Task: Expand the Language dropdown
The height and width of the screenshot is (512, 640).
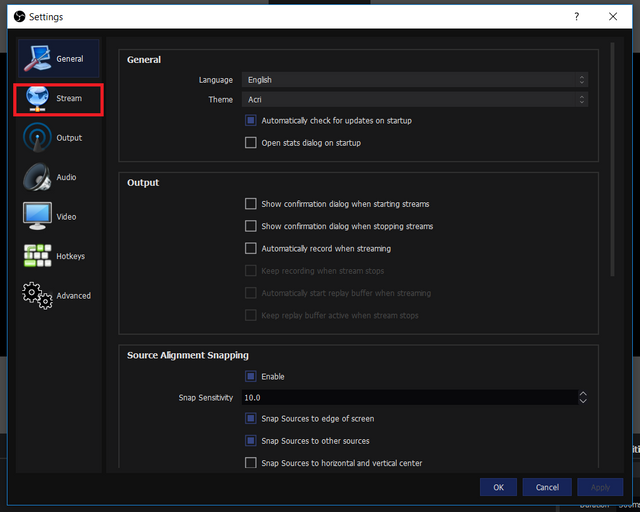Action: 414,80
